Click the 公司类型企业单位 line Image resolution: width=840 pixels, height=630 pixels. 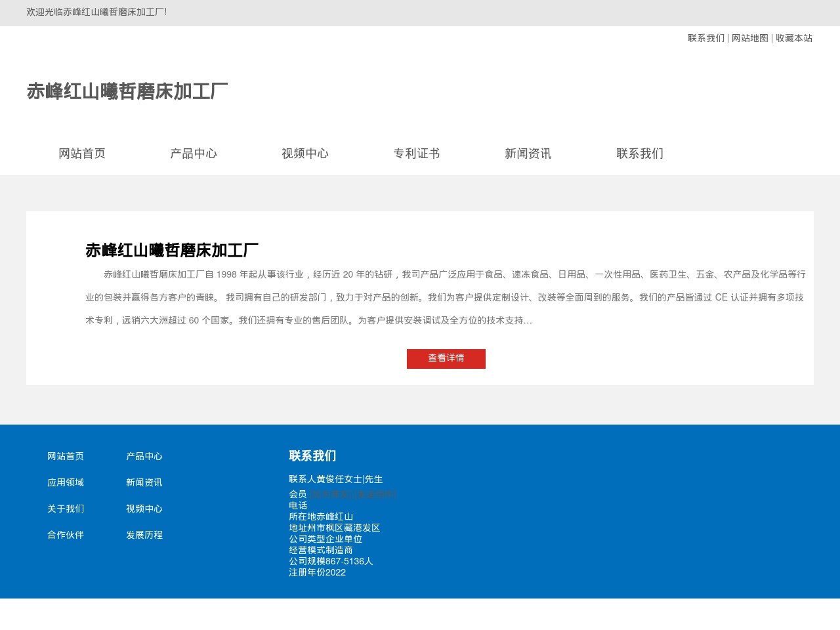click(325, 539)
